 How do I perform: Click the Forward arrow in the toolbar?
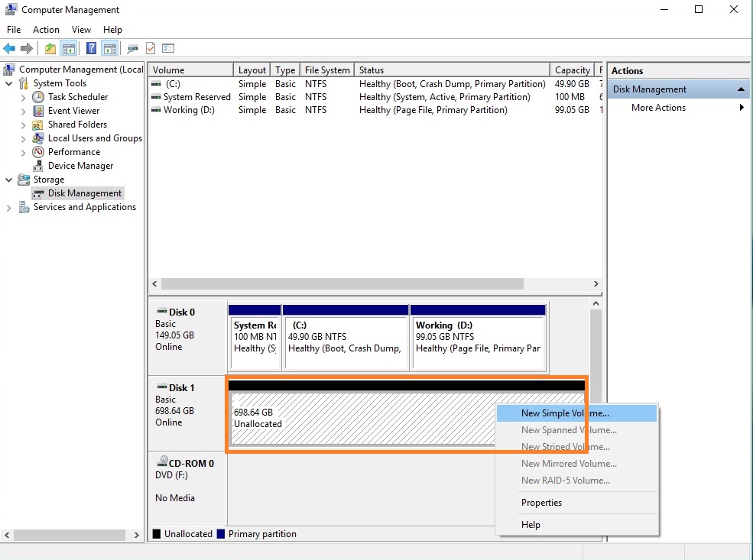coord(27,48)
